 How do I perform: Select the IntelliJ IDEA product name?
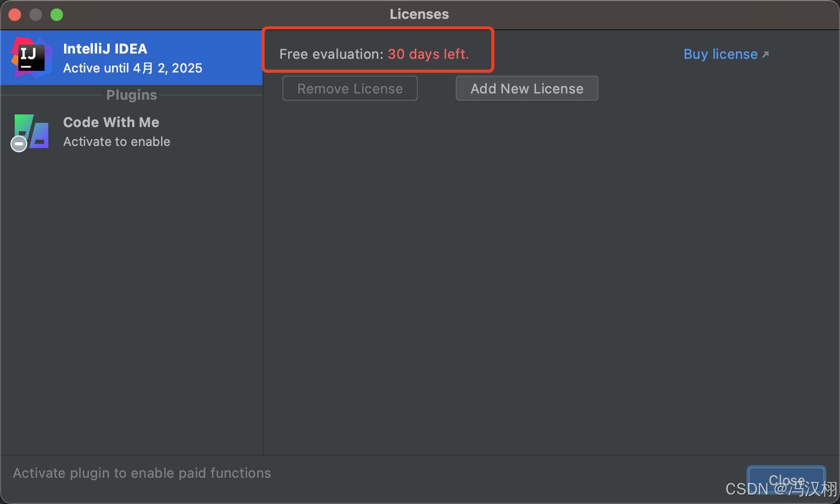tap(105, 49)
